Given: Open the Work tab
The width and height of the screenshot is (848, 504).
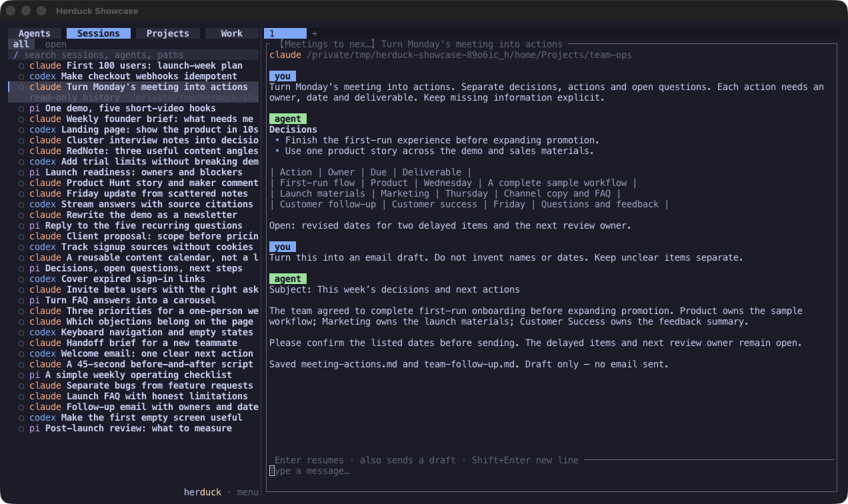Looking at the screenshot, I should click(232, 33).
